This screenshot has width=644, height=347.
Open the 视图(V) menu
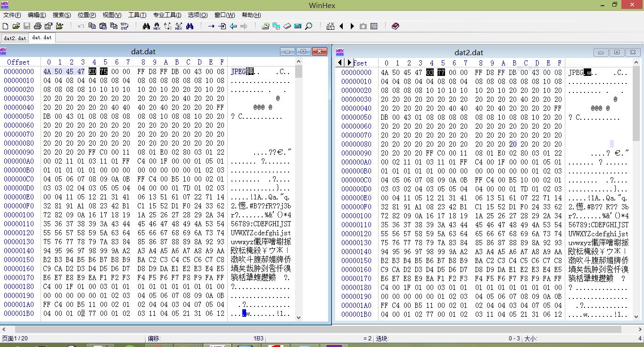(112, 15)
